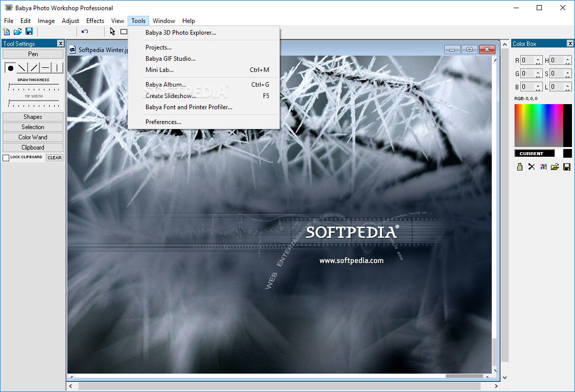Expand the Selection tool section
This screenshot has width=575, height=392.
tap(33, 127)
